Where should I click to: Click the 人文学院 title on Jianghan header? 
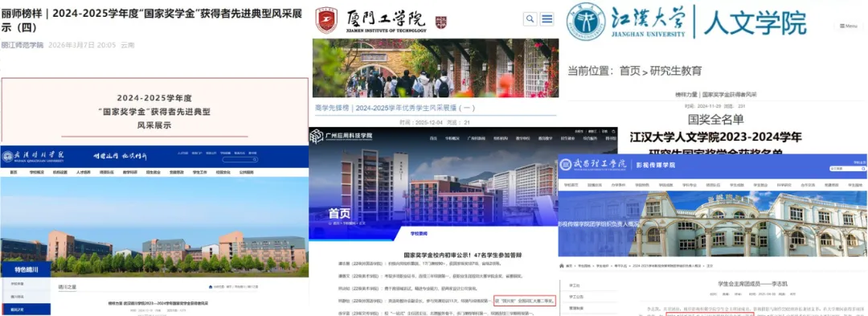pos(755,22)
